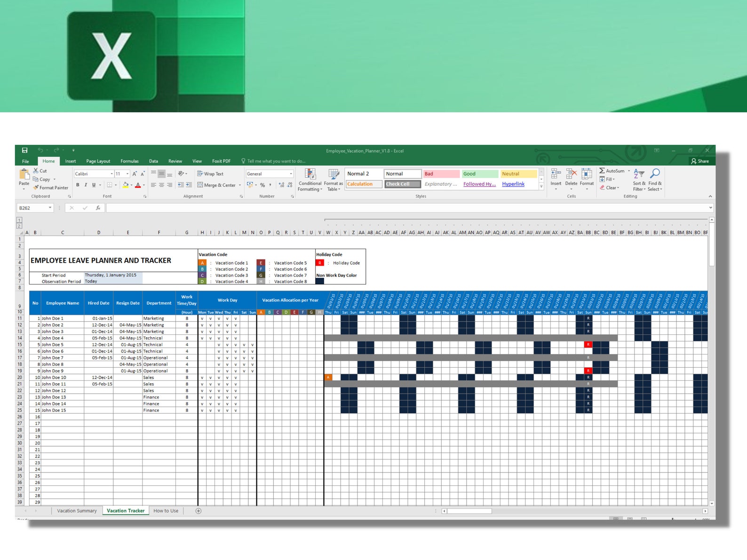747x560 pixels.
Task: Expand the formula bar
Action: 710,207
